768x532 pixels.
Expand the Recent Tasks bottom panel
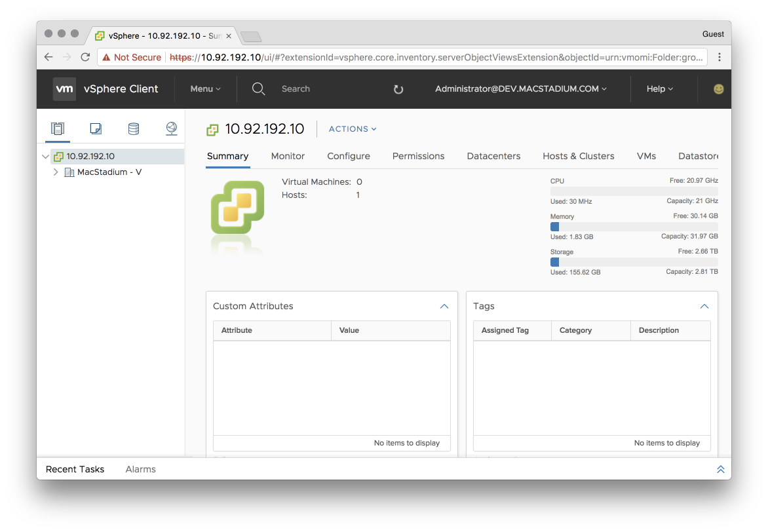tap(720, 469)
